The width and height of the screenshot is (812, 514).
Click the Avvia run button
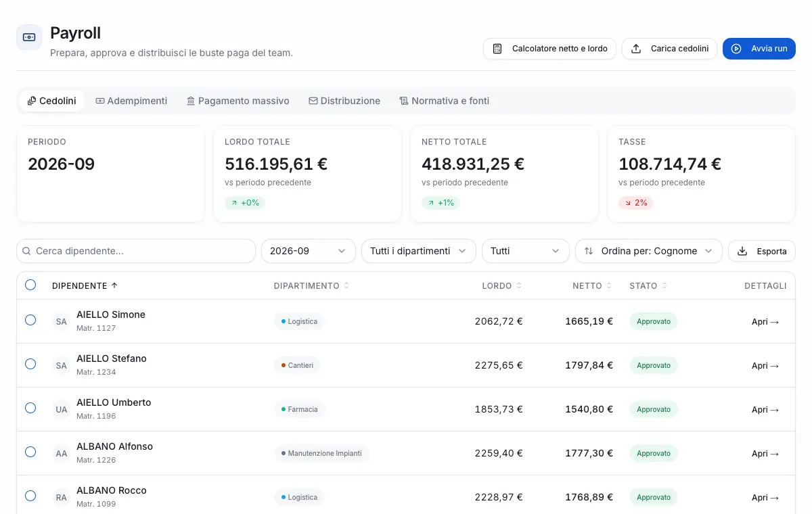[x=759, y=49]
